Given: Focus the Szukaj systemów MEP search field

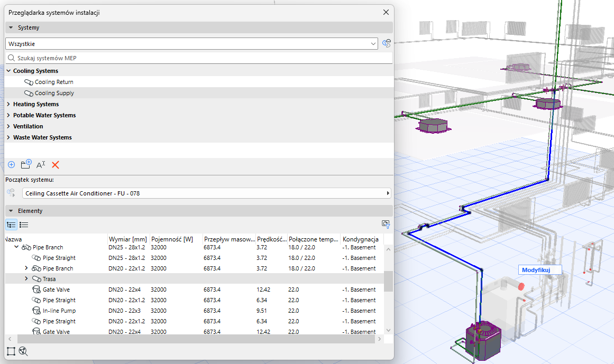Looking at the screenshot, I should [x=199, y=58].
